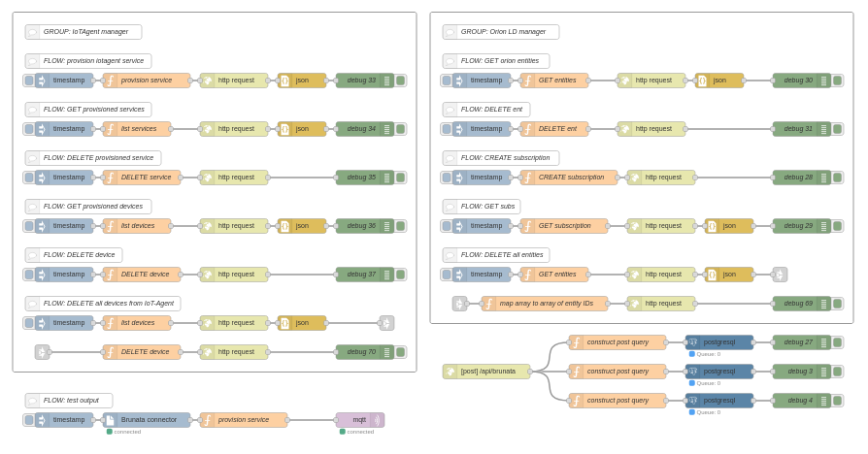Select link out node in DELETE all devices flow
Screen dimensions: 868x454
point(387,323)
